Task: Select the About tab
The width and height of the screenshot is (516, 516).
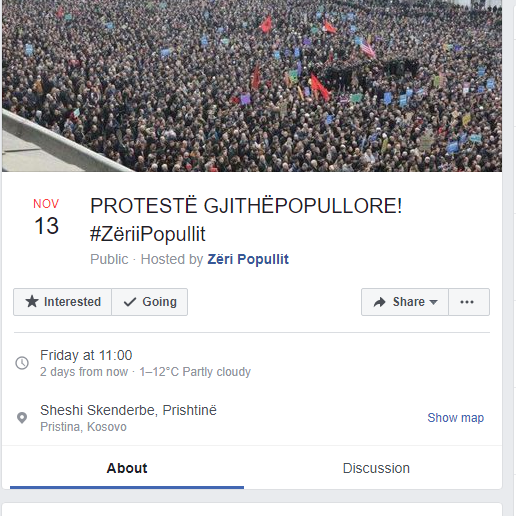Action: (x=127, y=468)
